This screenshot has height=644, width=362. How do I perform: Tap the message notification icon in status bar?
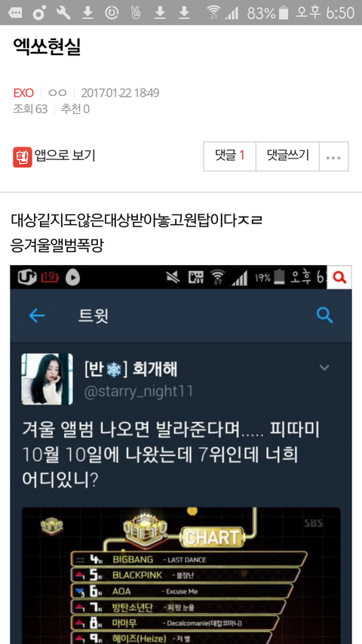[x=15, y=13]
